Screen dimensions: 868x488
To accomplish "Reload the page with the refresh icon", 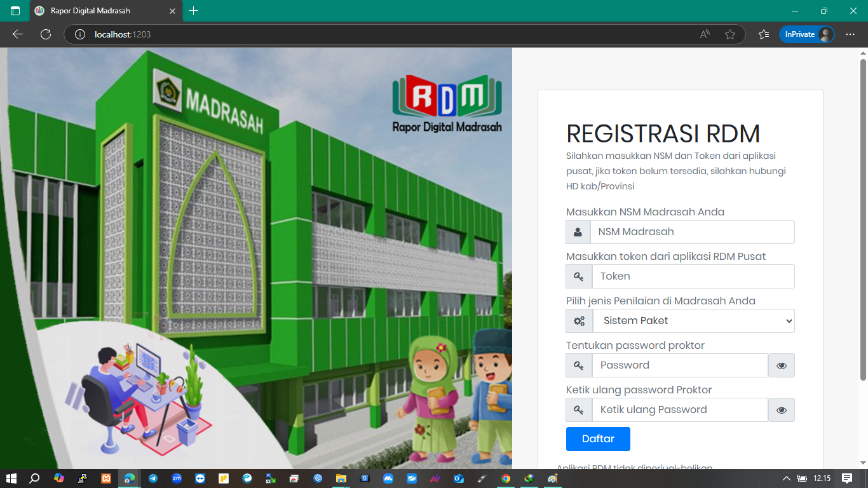I will coord(46,34).
